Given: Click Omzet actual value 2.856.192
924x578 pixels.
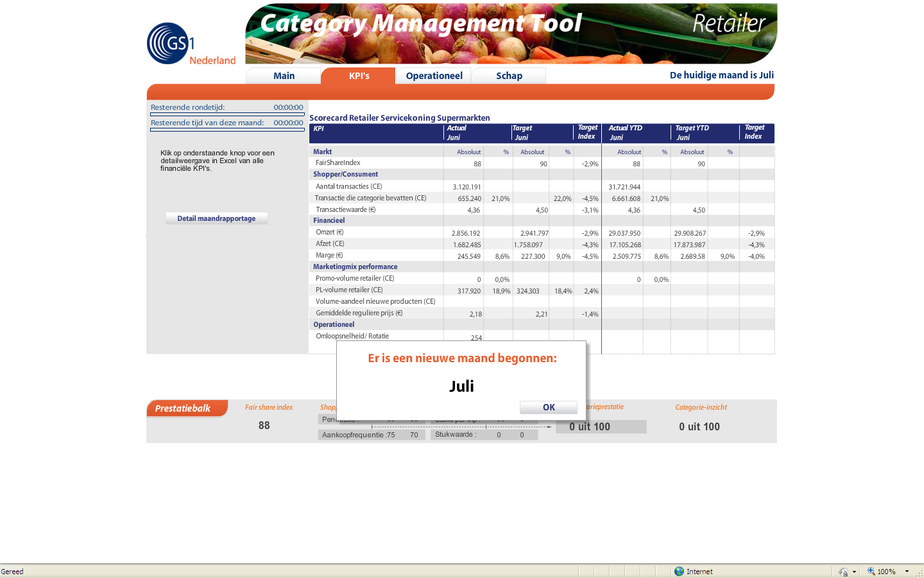Looking at the screenshot, I should 466,234.
